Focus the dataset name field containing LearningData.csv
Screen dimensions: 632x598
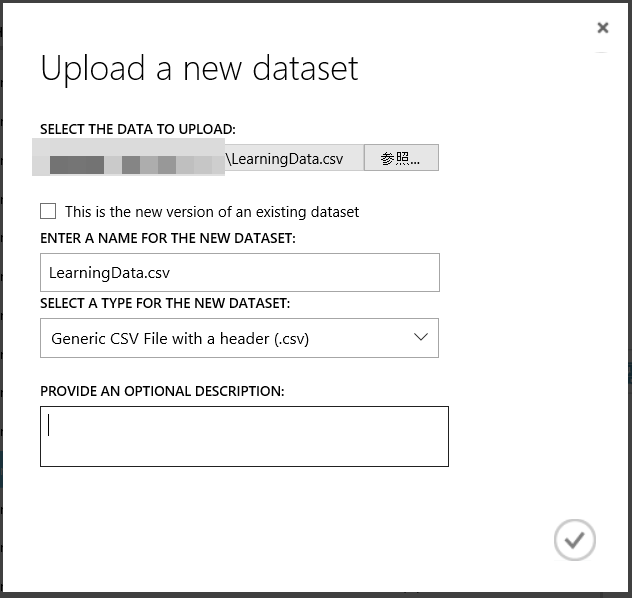coord(240,272)
